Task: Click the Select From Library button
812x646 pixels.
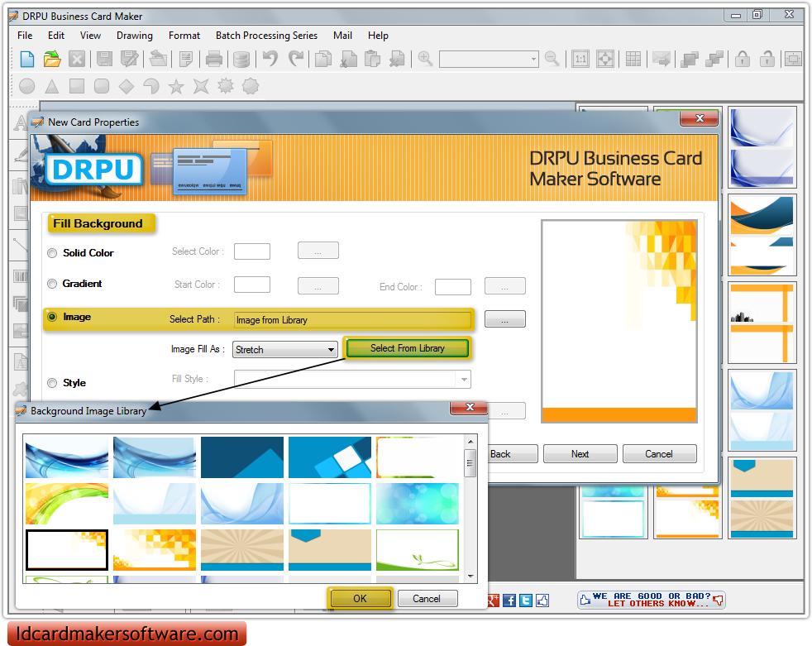Action: (x=407, y=347)
